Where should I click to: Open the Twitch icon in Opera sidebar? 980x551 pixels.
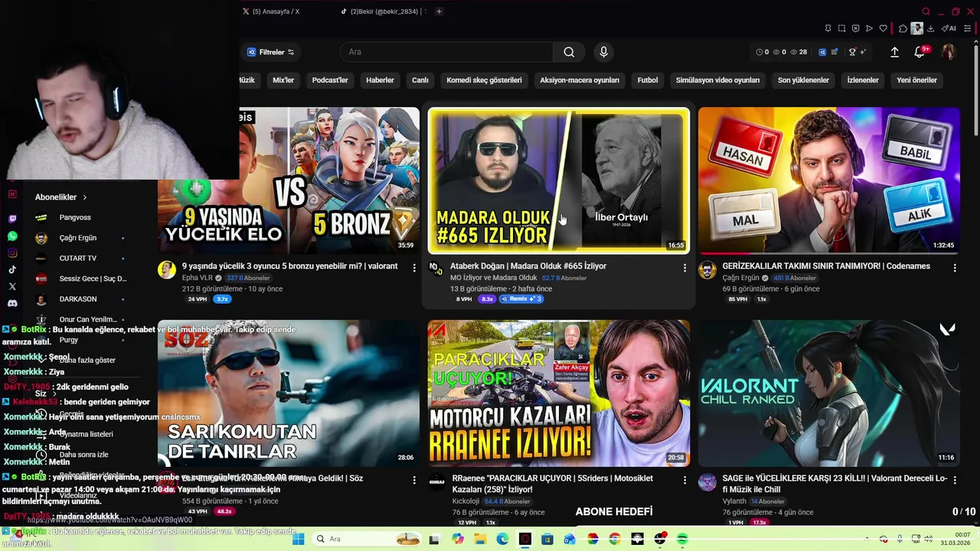click(x=12, y=218)
